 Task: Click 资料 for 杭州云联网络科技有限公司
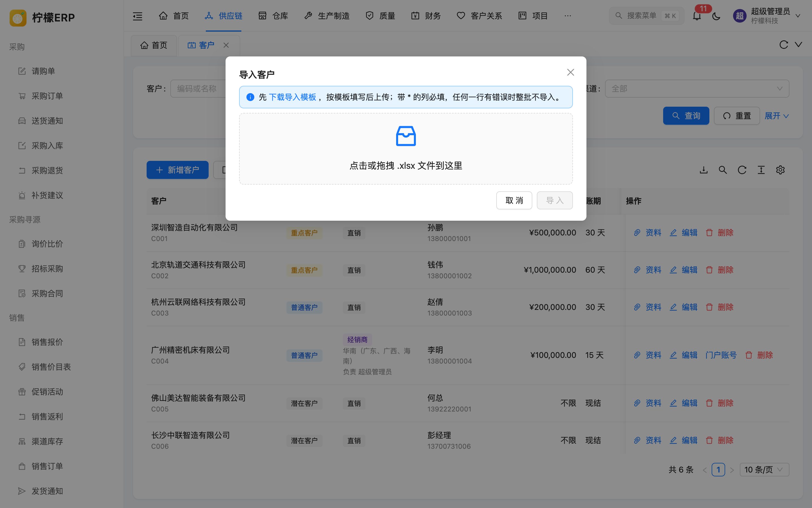(647, 307)
